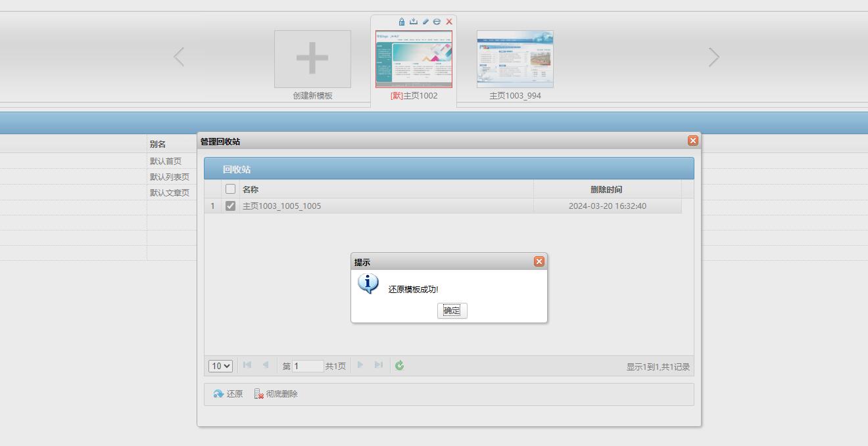This screenshot has height=446, width=868.
Task: Click the page number input field
Action: [x=308, y=367]
